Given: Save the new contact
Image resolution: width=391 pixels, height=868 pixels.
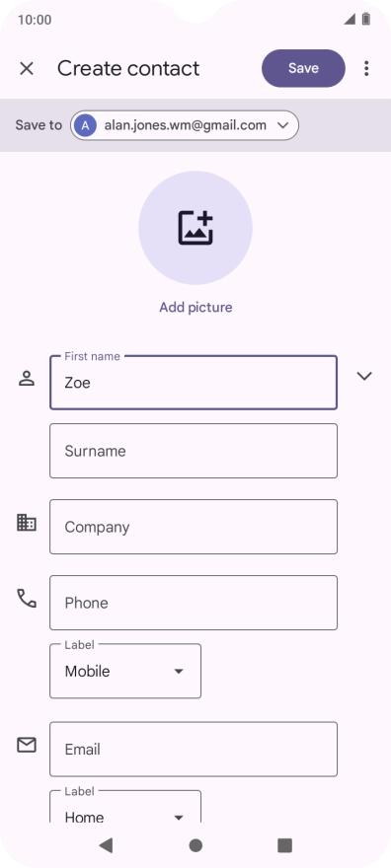Looking at the screenshot, I should tap(303, 69).
